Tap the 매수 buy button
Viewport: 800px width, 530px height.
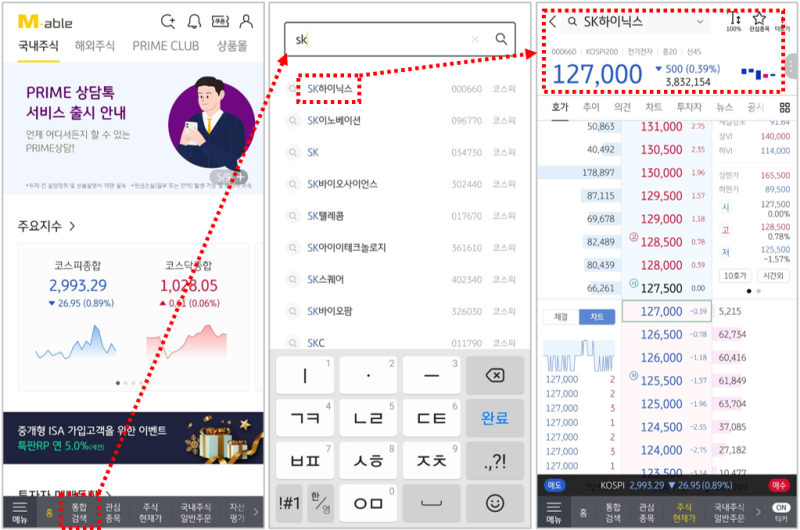(x=779, y=485)
